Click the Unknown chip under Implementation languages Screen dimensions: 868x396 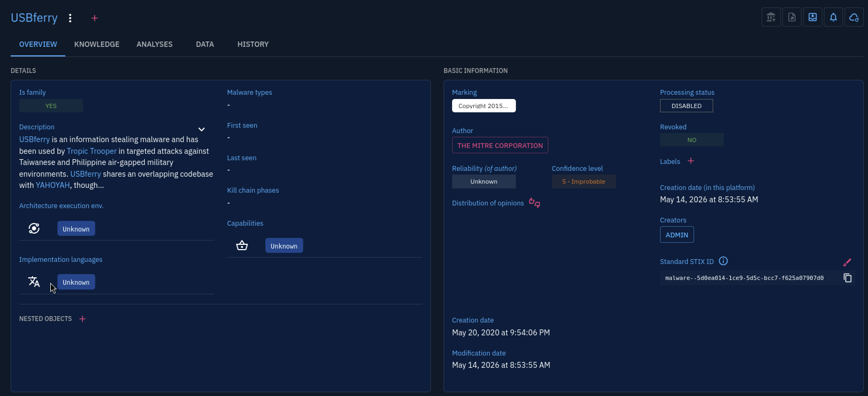coord(76,282)
